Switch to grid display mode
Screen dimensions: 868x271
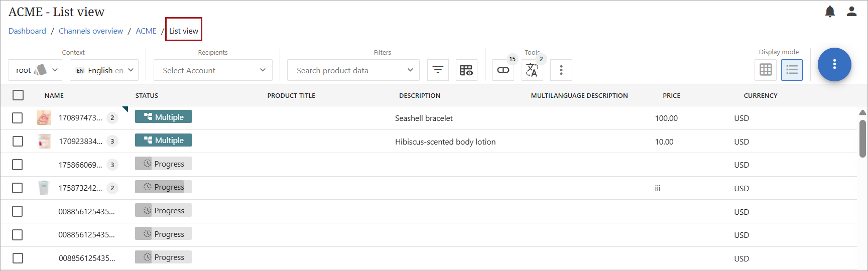[x=766, y=70]
